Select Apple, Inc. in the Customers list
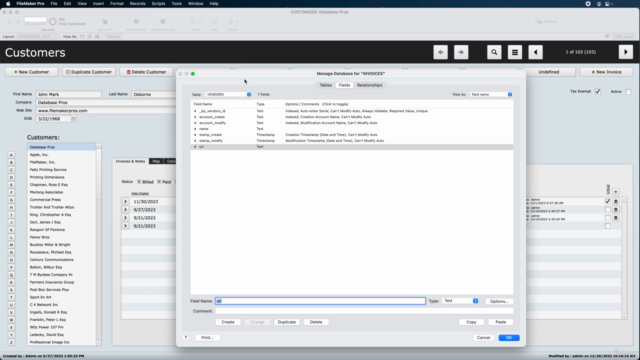The image size is (640, 360). [x=62, y=155]
